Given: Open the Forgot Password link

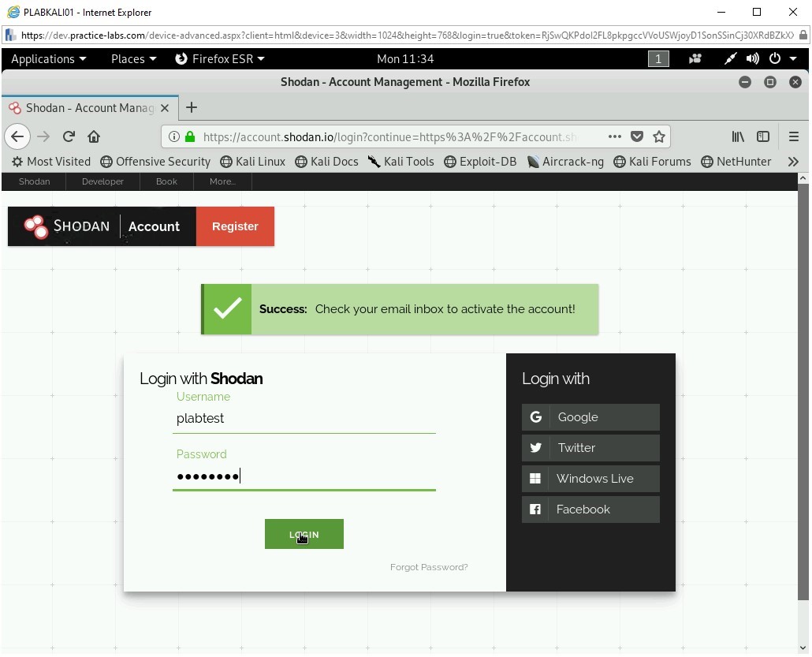Looking at the screenshot, I should 429,567.
